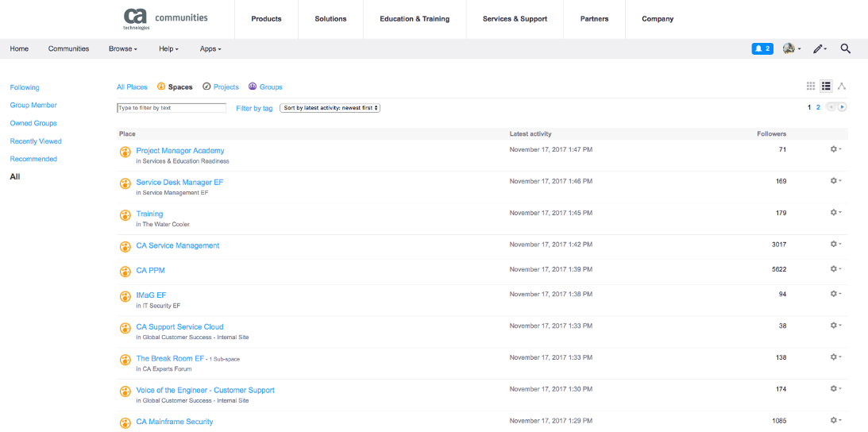Open Communities in navigation bar
Viewport: 868px width, 432px height.
[x=68, y=48]
